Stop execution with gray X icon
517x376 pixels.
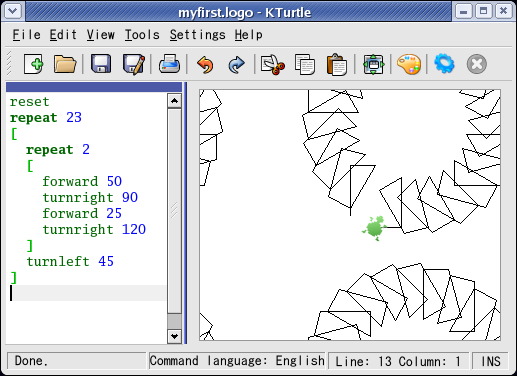pyautogui.click(x=477, y=64)
